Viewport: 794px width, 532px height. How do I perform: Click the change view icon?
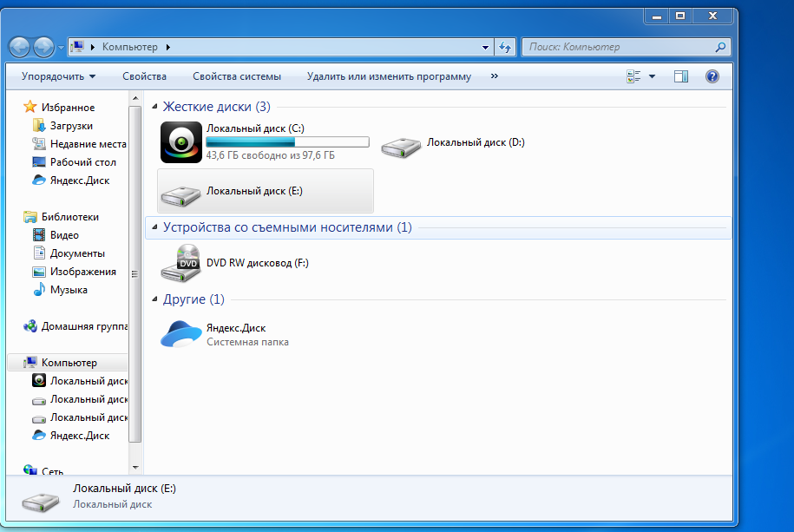(633, 76)
